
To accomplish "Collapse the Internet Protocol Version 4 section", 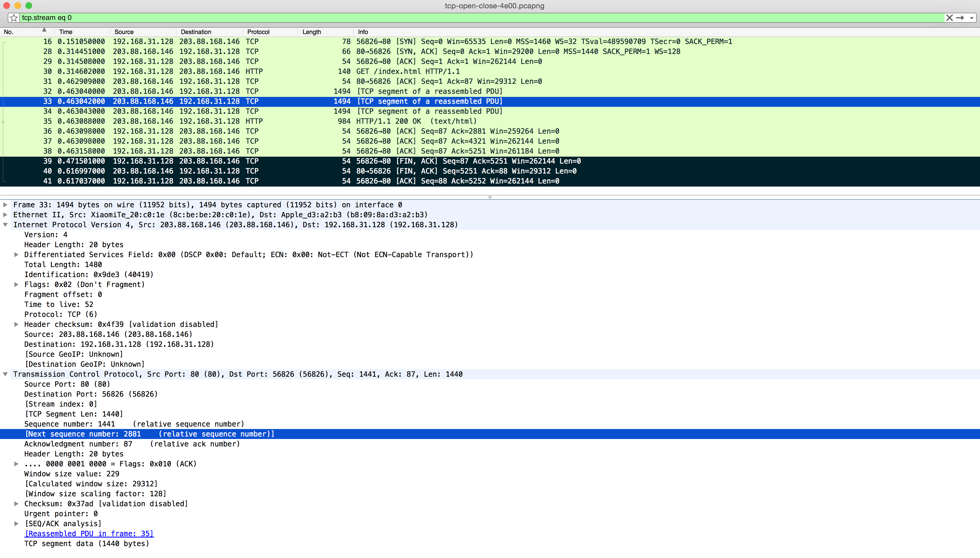I will pos(5,224).
